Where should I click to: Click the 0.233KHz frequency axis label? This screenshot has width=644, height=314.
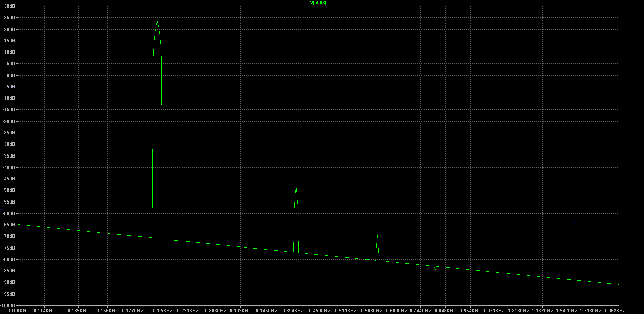click(188, 311)
